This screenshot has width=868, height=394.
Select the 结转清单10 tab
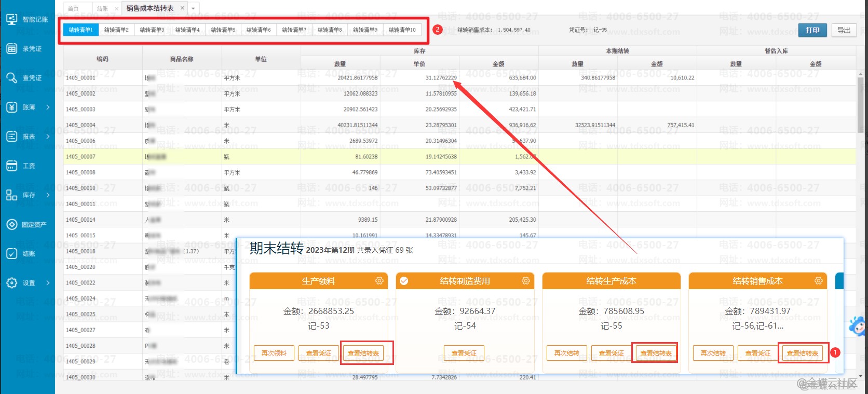point(402,30)
